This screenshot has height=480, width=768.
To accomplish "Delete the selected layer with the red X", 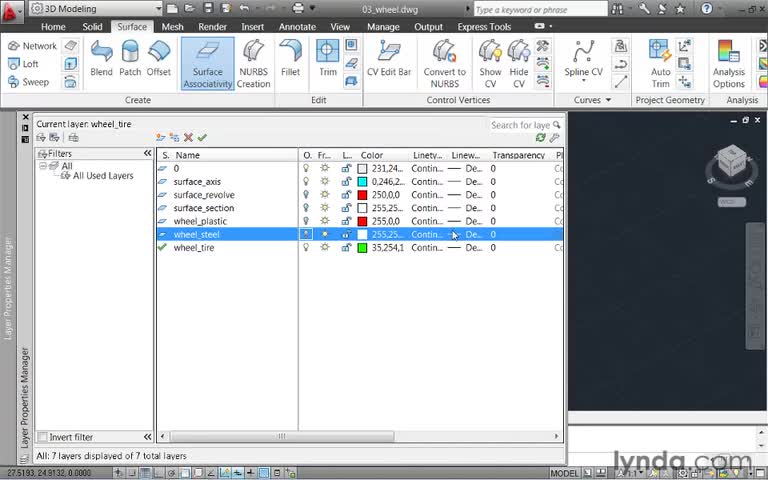I will [x=188, y=138].
